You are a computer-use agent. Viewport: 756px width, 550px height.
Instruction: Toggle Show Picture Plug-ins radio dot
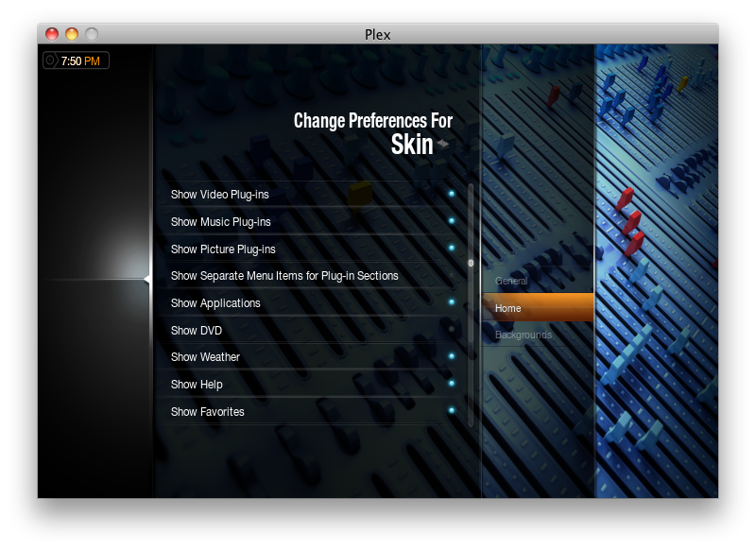(x=452, y=249)
